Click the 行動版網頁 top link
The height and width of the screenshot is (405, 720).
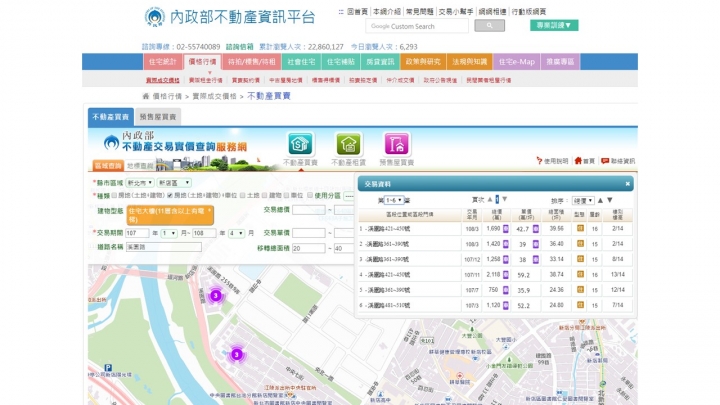[529, 11]
